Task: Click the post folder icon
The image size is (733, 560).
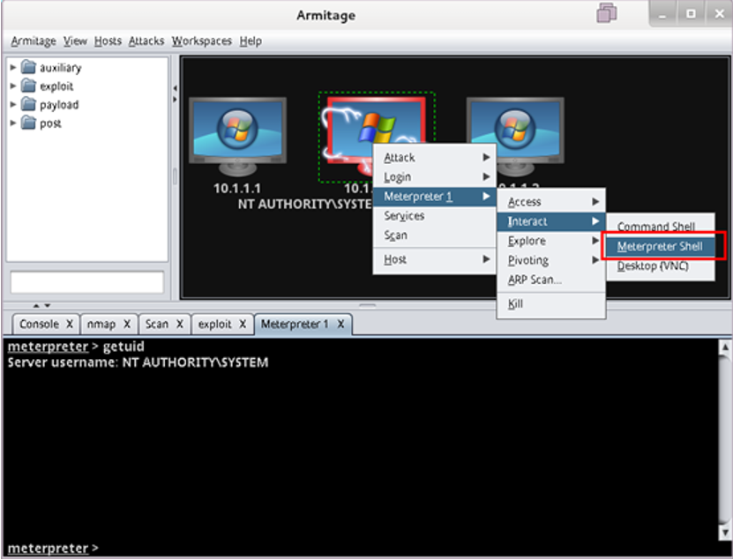Action: 28,123
